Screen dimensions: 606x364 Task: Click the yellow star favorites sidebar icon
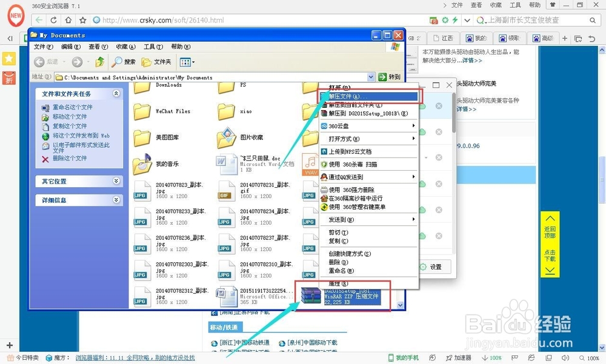[x=9, y=59]
